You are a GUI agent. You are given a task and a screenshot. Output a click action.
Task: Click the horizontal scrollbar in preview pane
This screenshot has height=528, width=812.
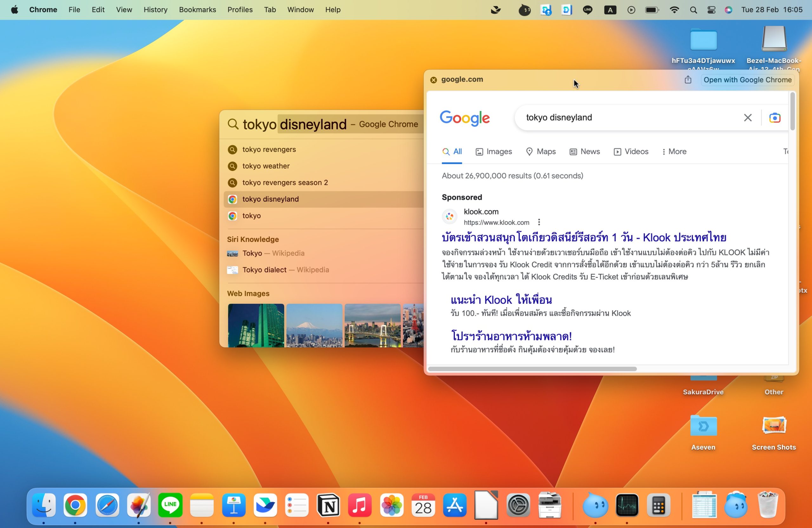pyautogui.click(x=532, y=369)
